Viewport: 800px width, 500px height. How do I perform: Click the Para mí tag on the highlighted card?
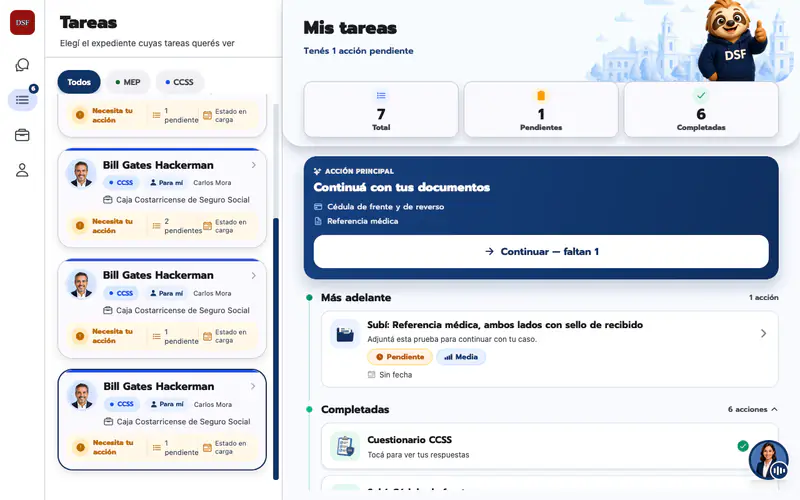166,404
